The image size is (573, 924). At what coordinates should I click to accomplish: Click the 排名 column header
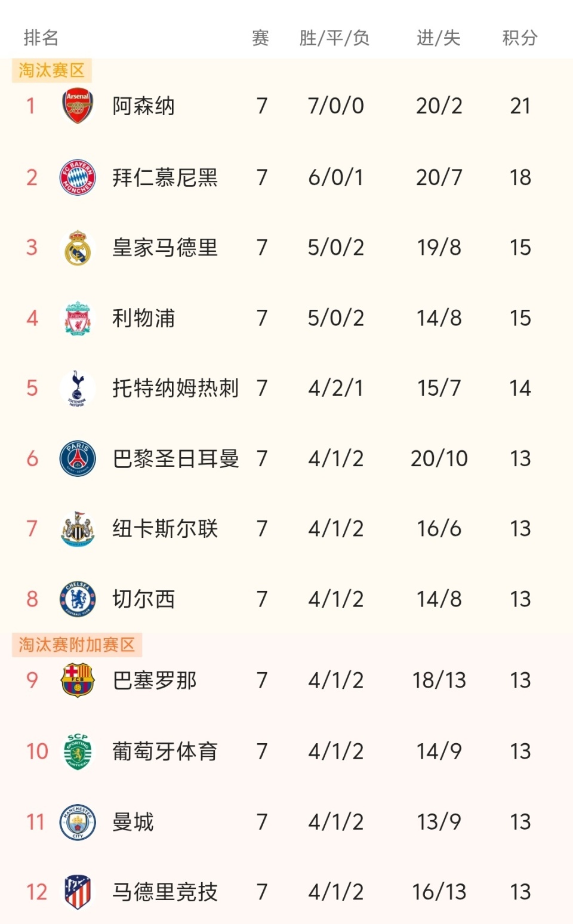click(41, 38)
